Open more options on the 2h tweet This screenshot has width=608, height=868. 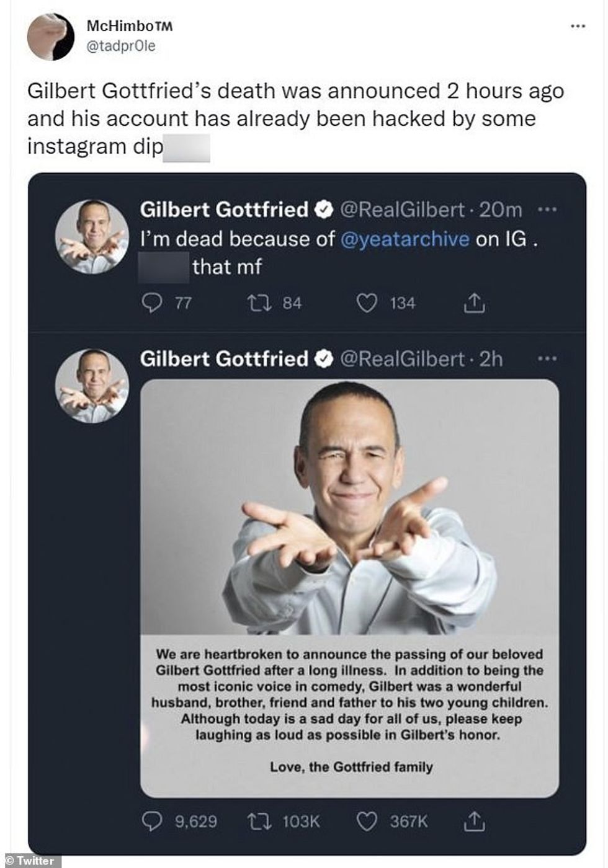click(x=547, y=358)
